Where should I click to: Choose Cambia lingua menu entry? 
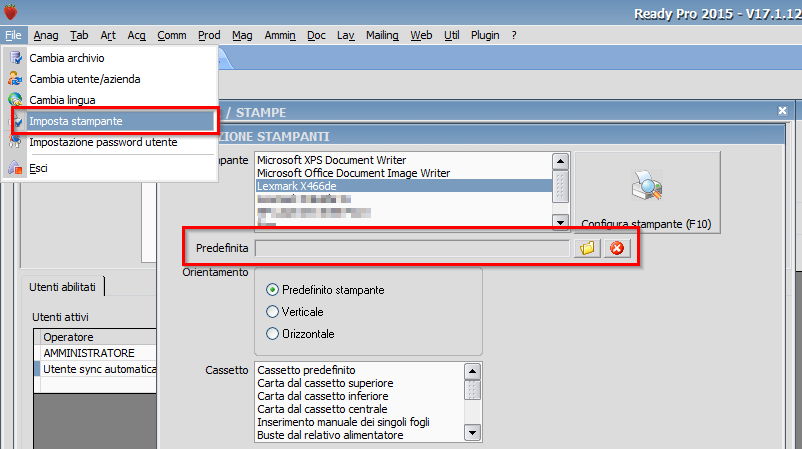109,100
